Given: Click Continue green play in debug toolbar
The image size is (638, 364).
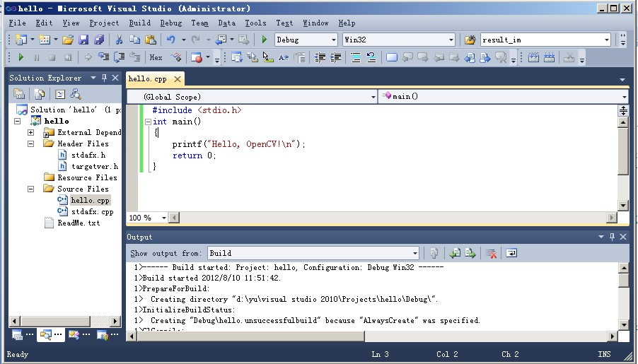Looking at the screenshot, I should click(21, 57).
